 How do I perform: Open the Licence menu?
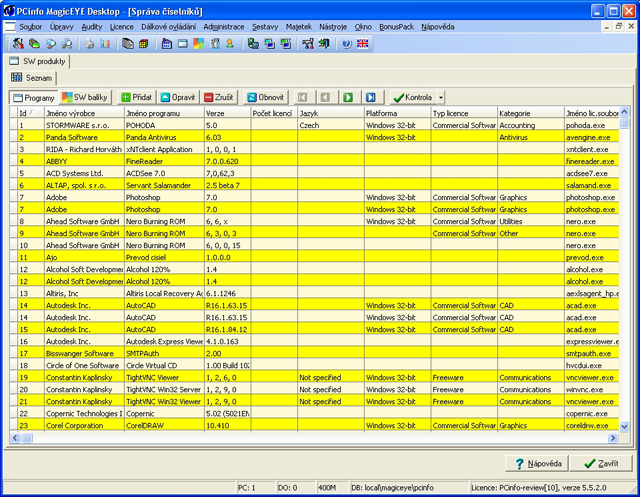(x=122, y=27)
